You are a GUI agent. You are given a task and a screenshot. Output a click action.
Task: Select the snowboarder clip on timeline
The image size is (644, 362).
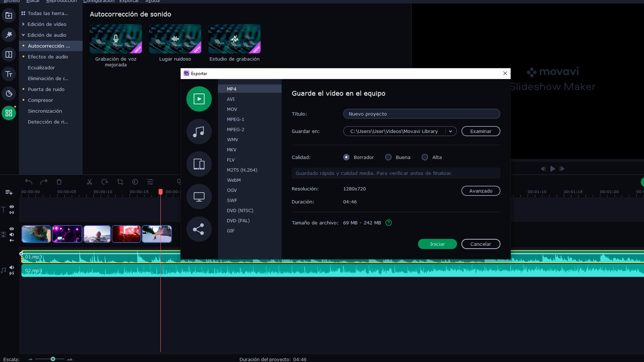click(x=157, y=234)
